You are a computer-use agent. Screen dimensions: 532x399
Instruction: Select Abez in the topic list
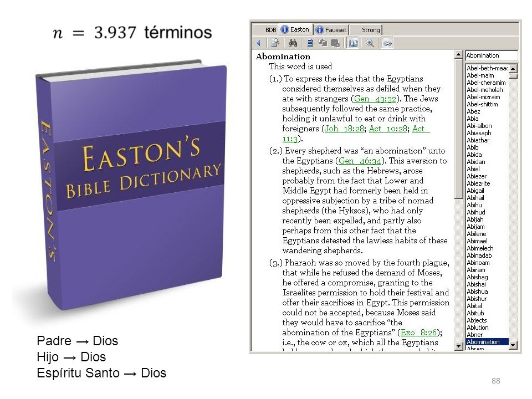[473, 111]
